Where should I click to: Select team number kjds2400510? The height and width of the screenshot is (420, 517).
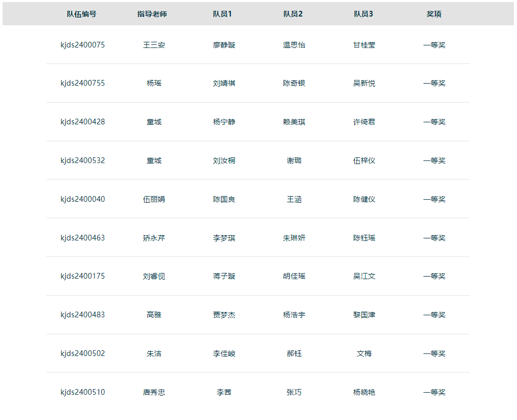coord(82,392)
